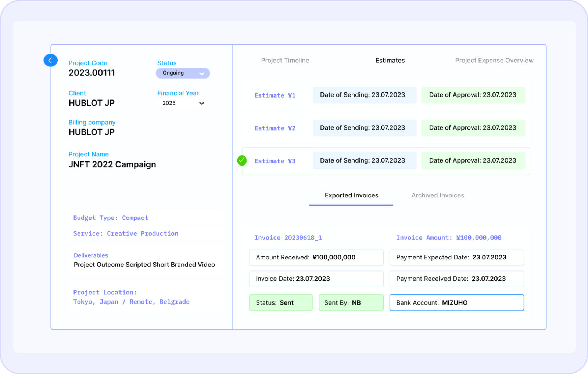Click Estimate V2 Date of Approval field
Screen dimensions: 588x374
pyautogui.click(x=473, y=128)
